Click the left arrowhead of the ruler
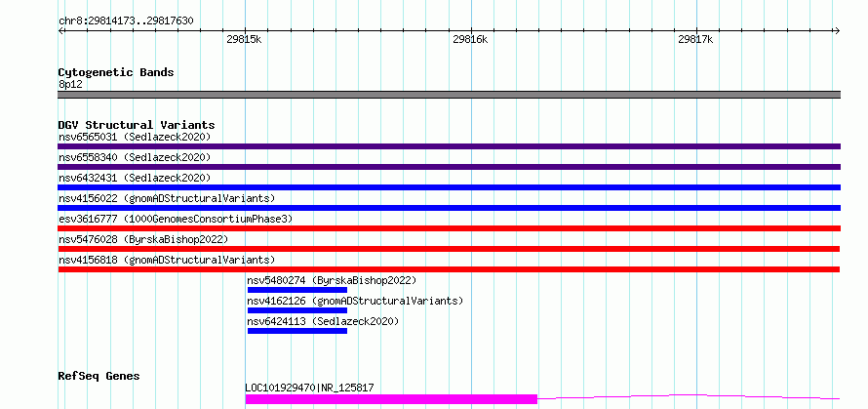 click(60, 30)
